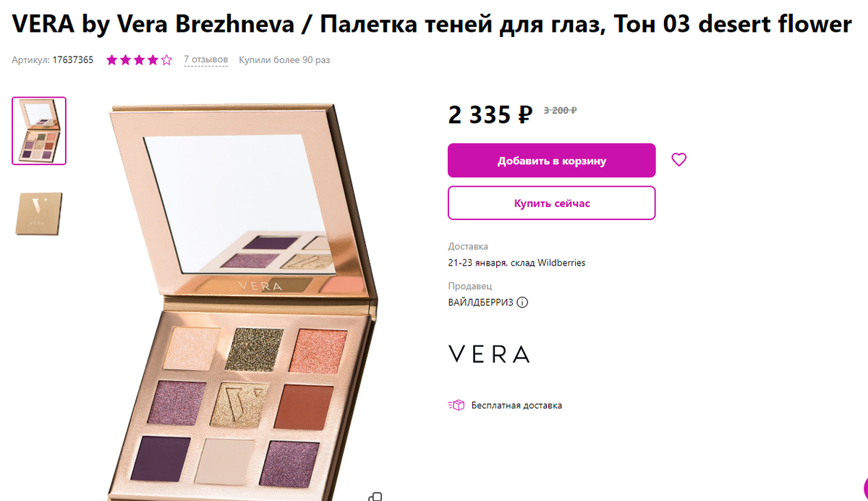Click the Купить сейчас button

(x=551, y=203)
